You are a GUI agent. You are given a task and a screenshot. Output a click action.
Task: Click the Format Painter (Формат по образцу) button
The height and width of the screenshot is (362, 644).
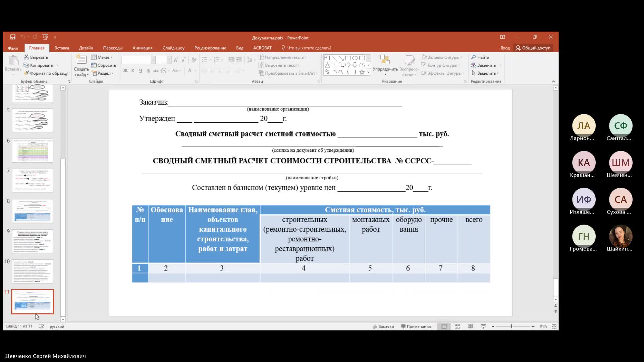click(x=46, y=73)
